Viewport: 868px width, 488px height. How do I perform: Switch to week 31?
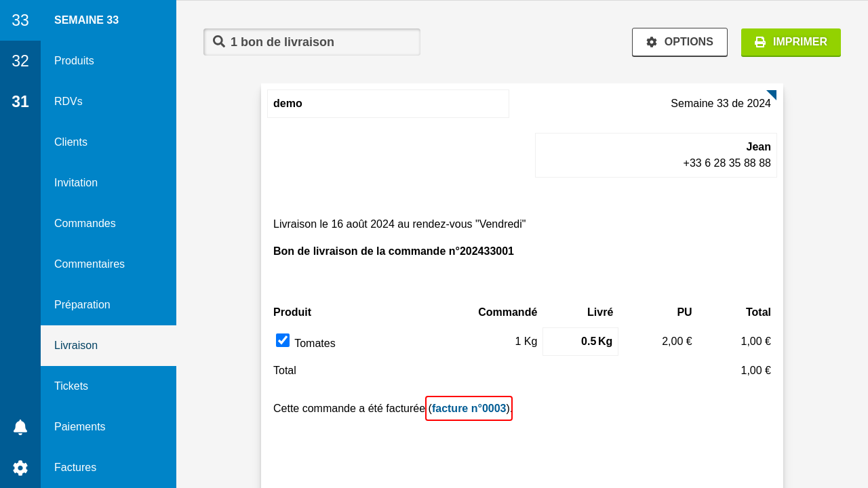pyautogui.click(x=20, y=102)
